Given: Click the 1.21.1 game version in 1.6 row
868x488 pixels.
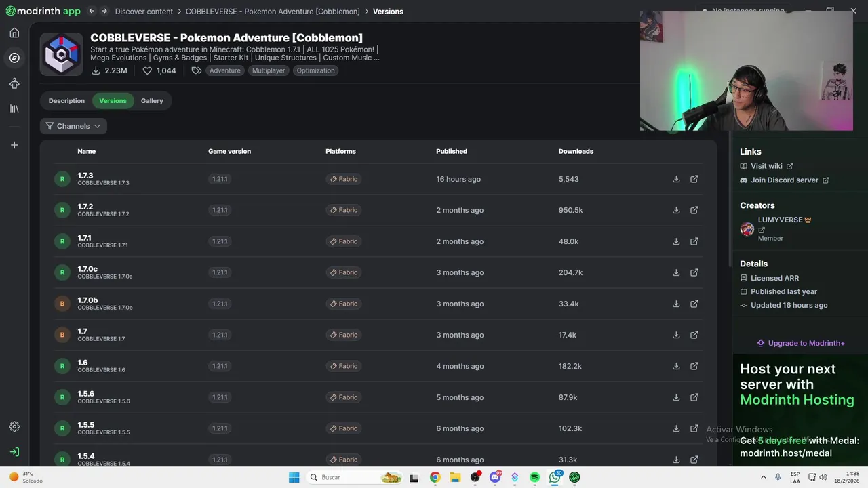Looking at the screenshot, I should (x=220, y=366).
